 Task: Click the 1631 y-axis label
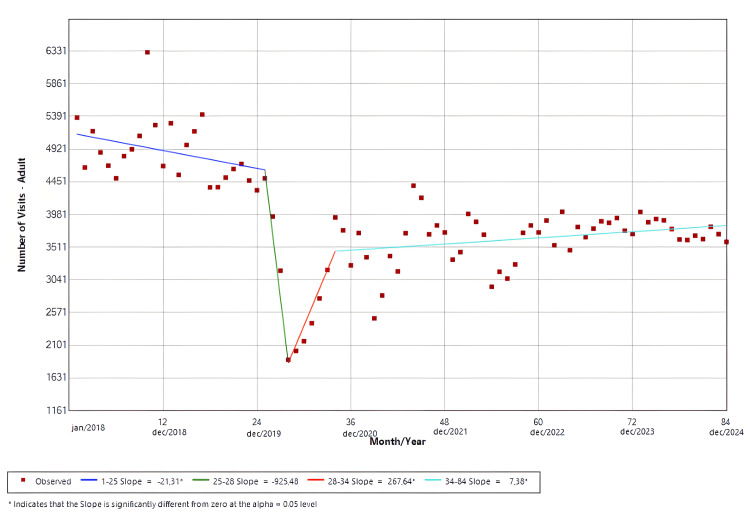coord(55,377)
